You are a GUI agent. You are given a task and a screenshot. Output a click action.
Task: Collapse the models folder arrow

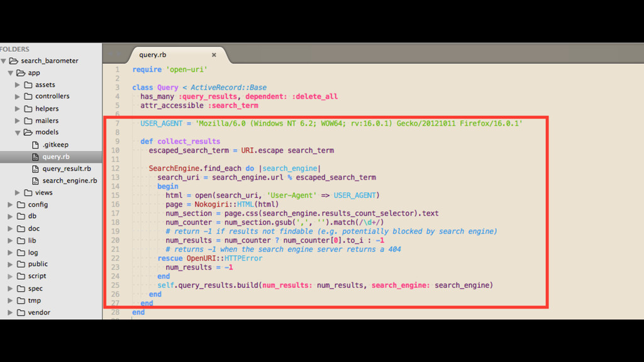coord(18,133)
